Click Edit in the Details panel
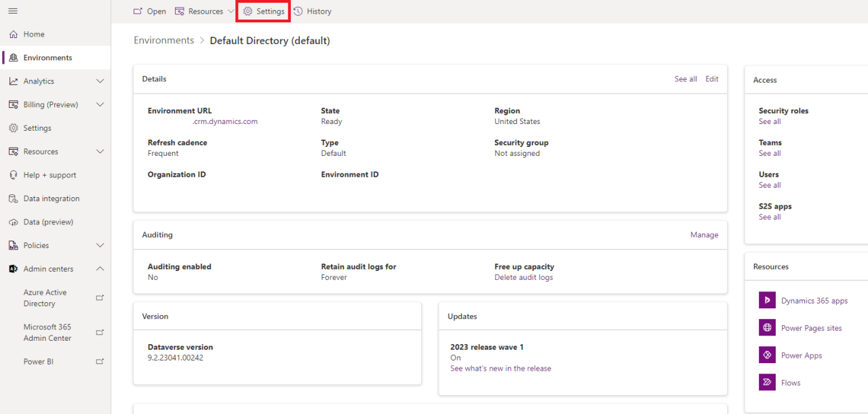This screenshot has width=868, height=414. point(711,79)
